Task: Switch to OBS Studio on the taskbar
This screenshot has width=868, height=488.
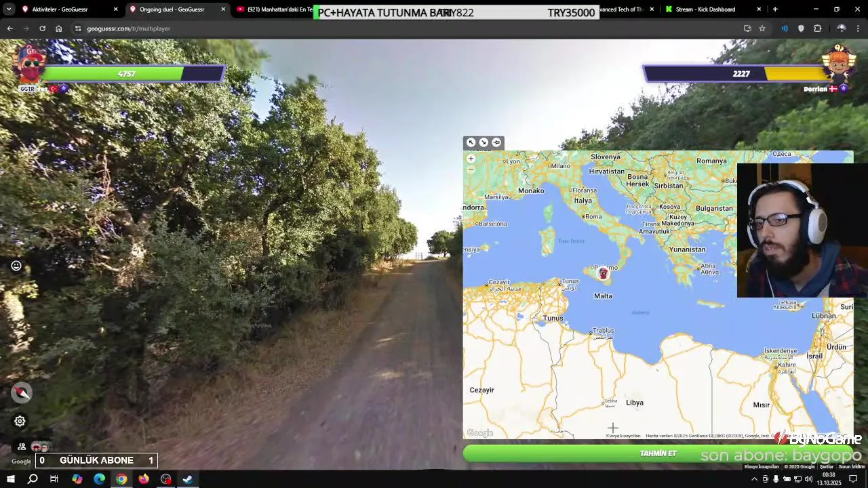Action: (166, 479)
